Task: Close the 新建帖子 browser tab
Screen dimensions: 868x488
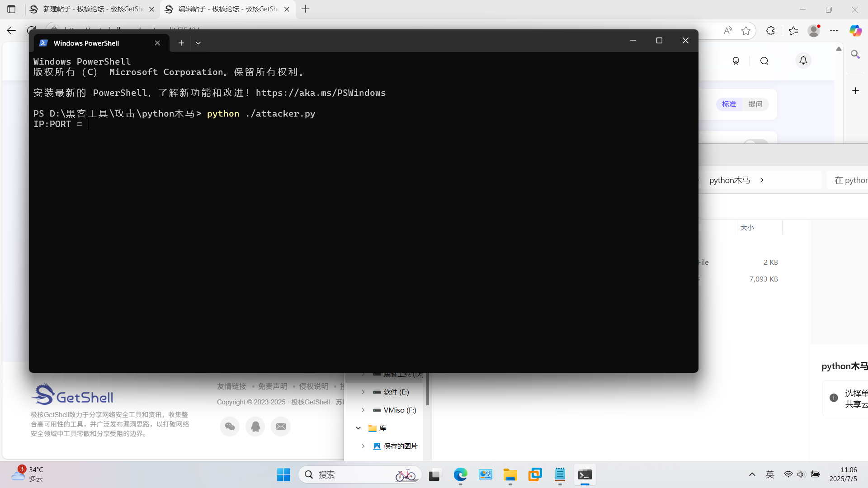Action: [151, 9]
